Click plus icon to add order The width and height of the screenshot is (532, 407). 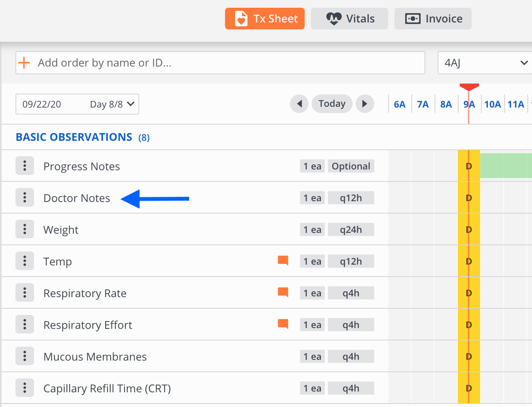click(x=24, y=63)
